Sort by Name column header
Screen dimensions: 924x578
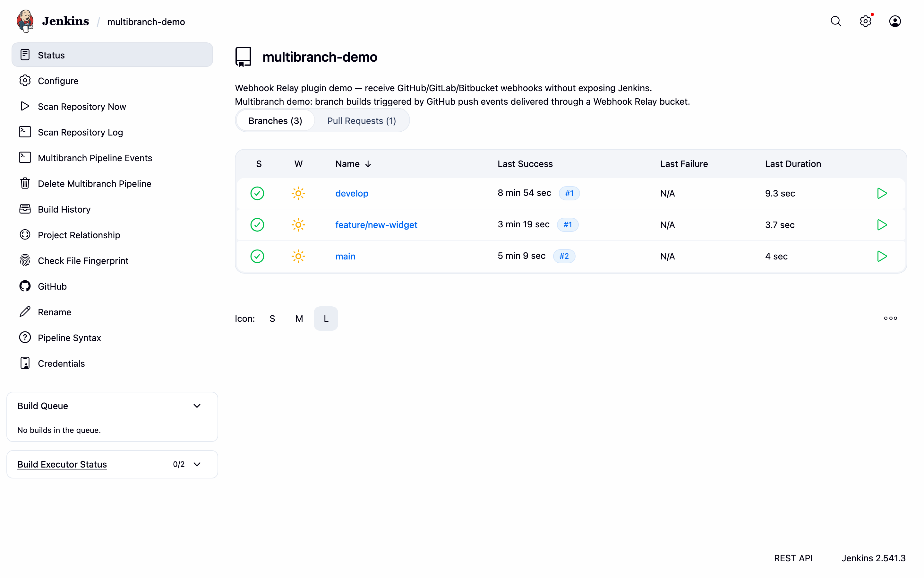coord(353,164)
